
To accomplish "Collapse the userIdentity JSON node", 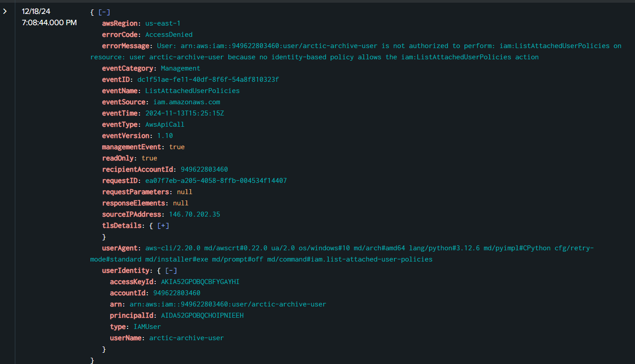I will (x=171, y=271).
